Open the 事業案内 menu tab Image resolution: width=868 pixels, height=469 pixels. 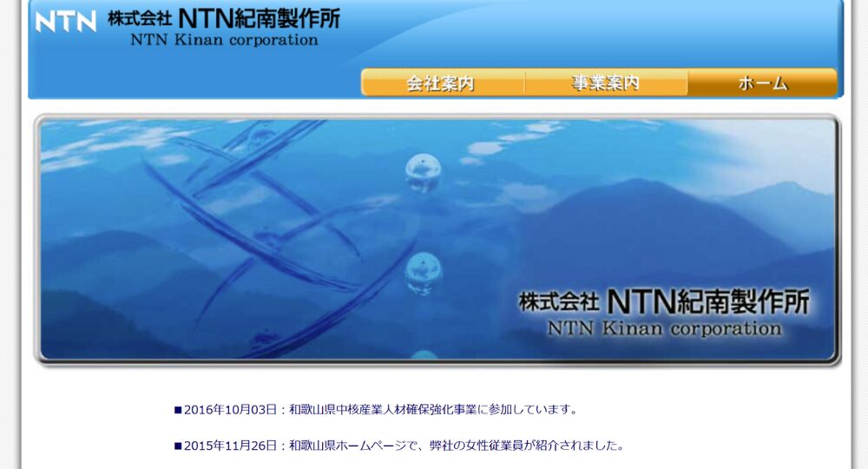(606, 83)
